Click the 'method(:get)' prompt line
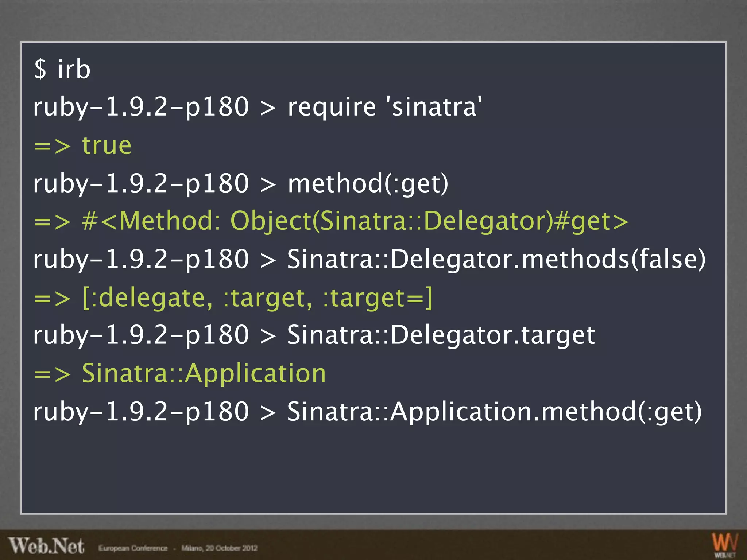 241,183
